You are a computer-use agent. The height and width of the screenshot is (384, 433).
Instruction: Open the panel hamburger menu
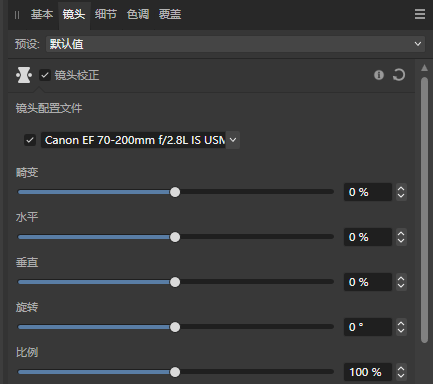420,14
